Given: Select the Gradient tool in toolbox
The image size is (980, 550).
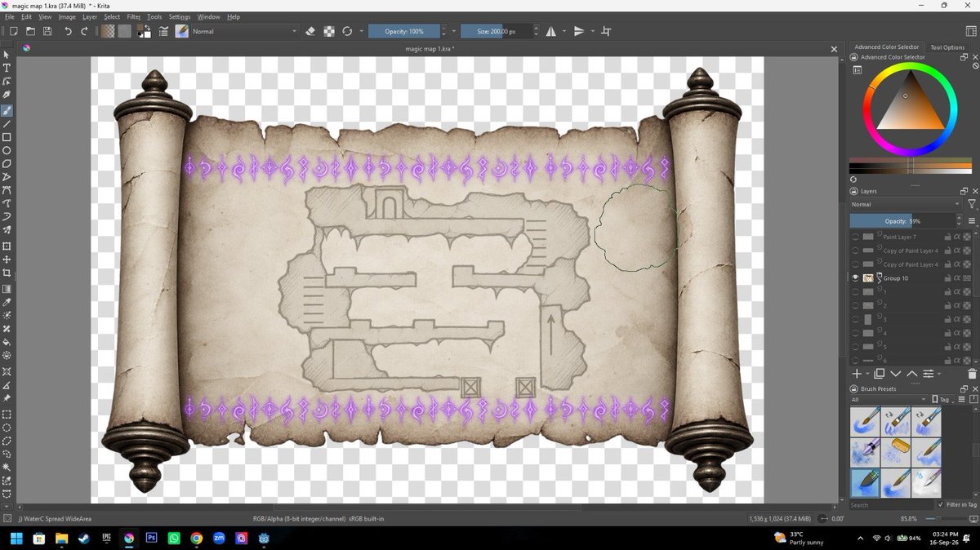Looking at the screenshot, I should 7,288.
